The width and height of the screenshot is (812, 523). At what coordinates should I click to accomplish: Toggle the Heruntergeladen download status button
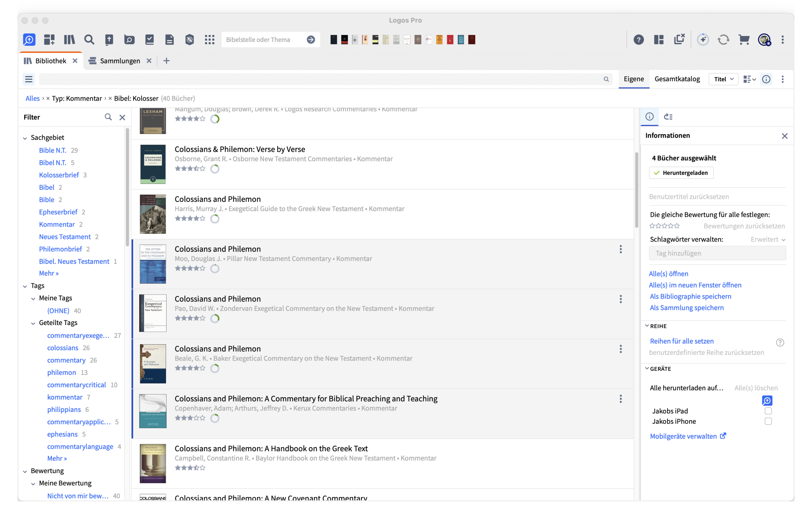point(681,173)
